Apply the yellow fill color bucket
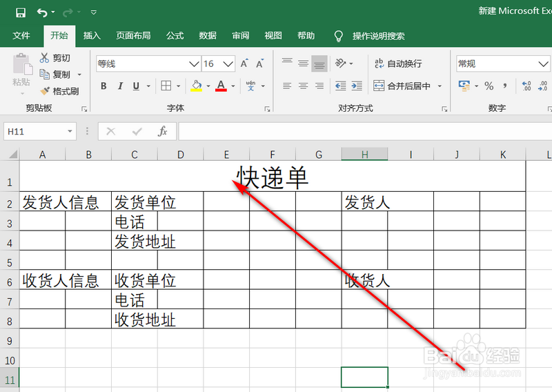Screen dimensions: 552x392 pos(196,86)
